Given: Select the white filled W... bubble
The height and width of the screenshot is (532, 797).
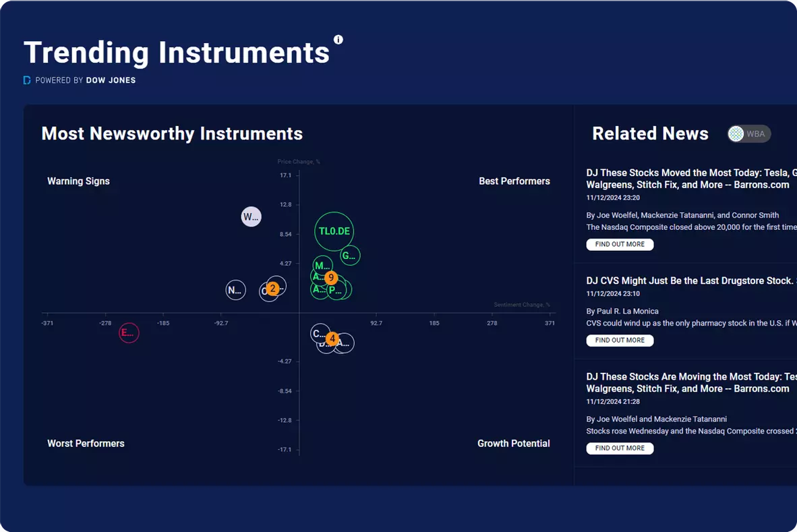Looking at the screenshot, I should (x=251, y=216).
